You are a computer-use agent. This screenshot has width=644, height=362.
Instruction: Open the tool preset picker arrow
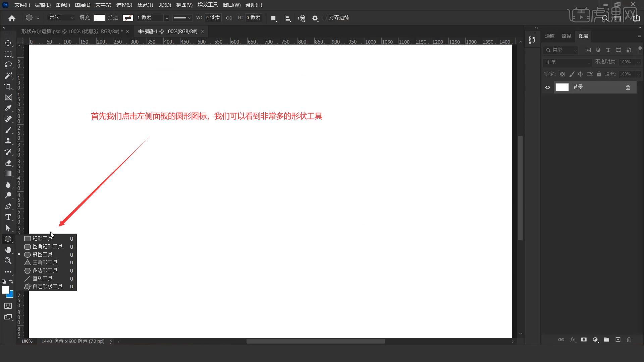tap(38, 18)
